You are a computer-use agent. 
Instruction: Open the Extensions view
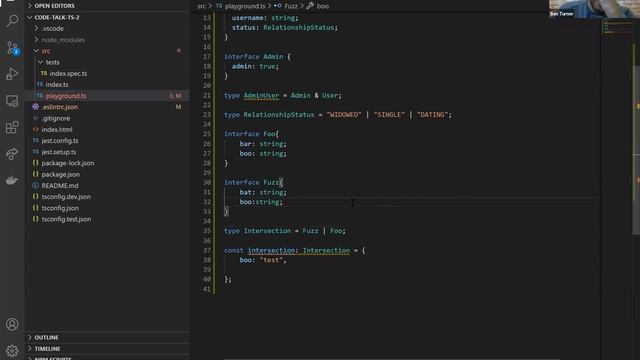click(x=12, y=127)
